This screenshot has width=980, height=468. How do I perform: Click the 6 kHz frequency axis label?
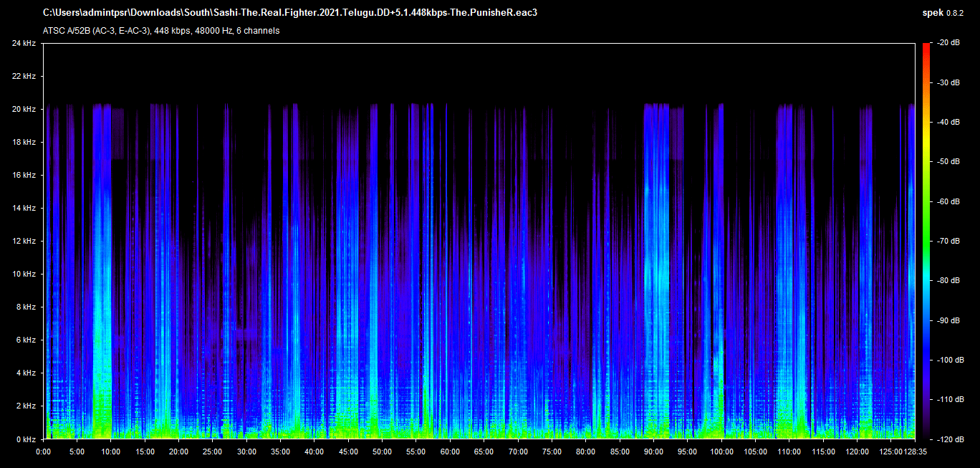[26, 340]
